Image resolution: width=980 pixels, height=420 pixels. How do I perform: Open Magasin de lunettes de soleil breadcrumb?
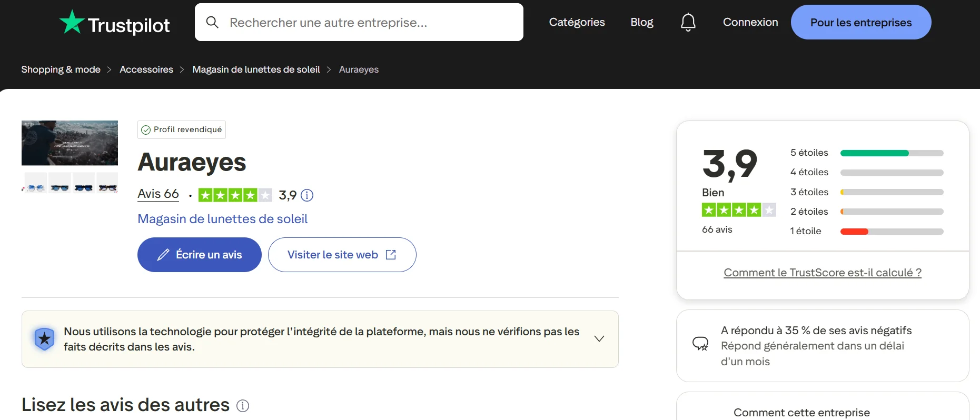[256, 69]
